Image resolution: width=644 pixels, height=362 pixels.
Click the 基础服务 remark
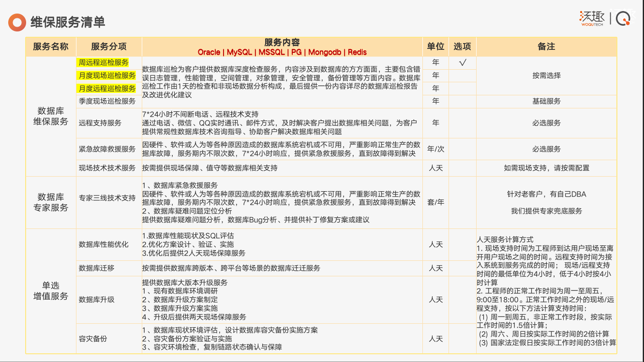[x=546, y=101]
